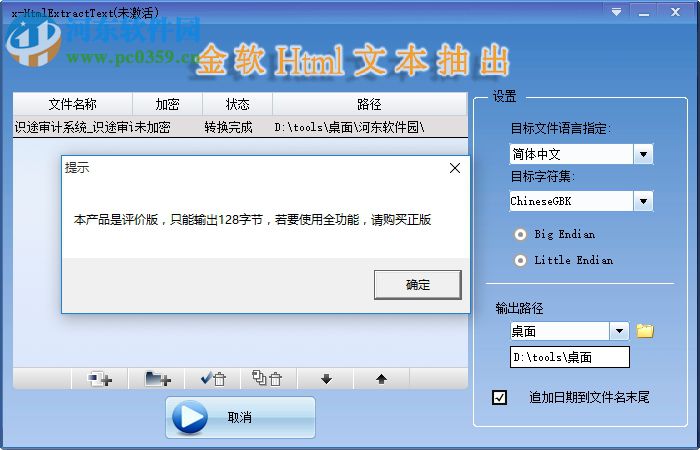The image size is (700, 450).
Task: Click the 取消 button text
Action: click(240, 417)
